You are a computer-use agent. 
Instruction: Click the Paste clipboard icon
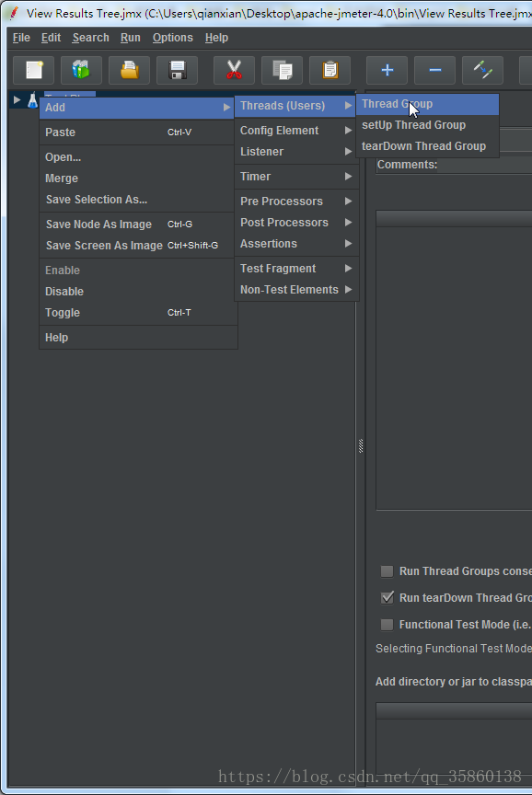[x=330, y=70]
